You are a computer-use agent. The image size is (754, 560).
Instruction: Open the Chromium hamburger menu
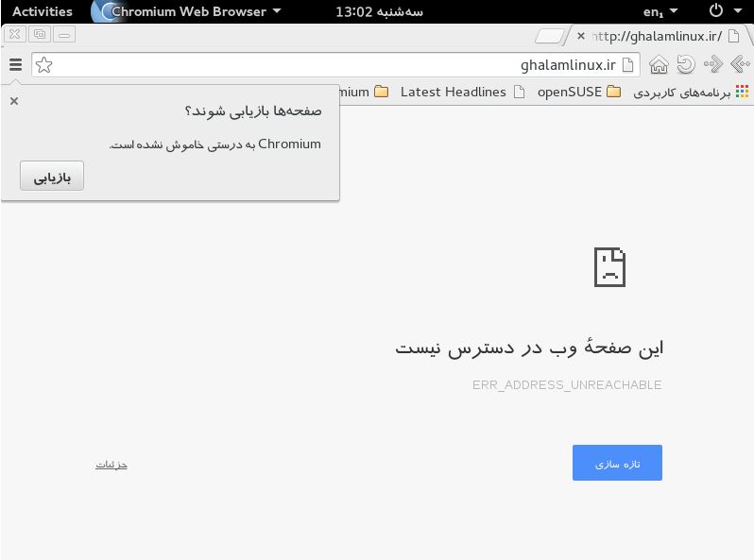tap(15, 64)
